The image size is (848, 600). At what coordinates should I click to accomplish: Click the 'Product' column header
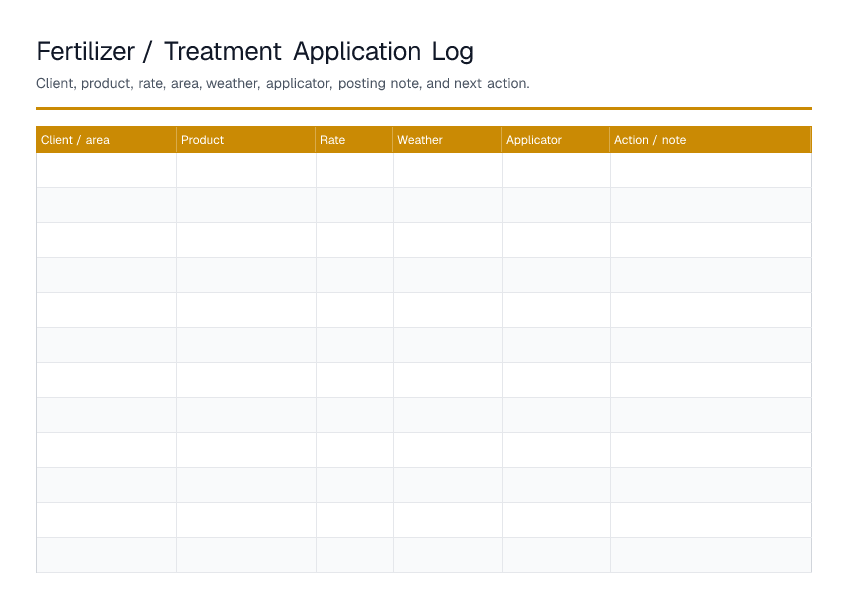coord(246,140)
